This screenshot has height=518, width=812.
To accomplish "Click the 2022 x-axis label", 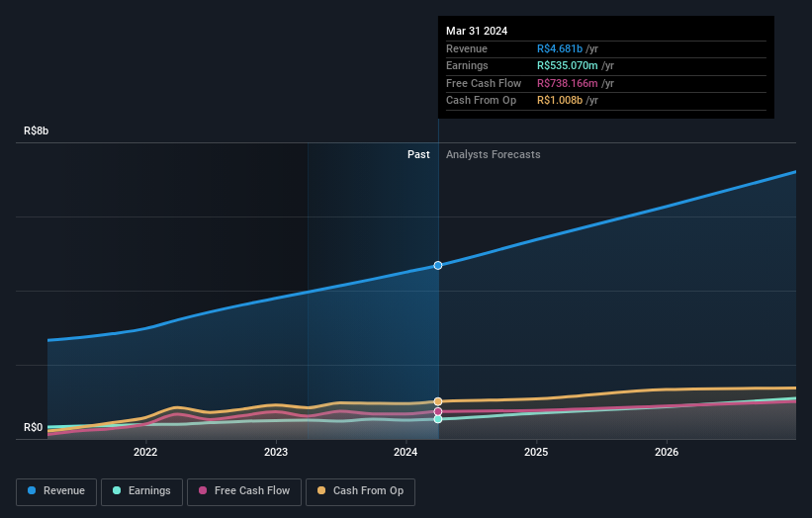I will [x=145, y=453].
